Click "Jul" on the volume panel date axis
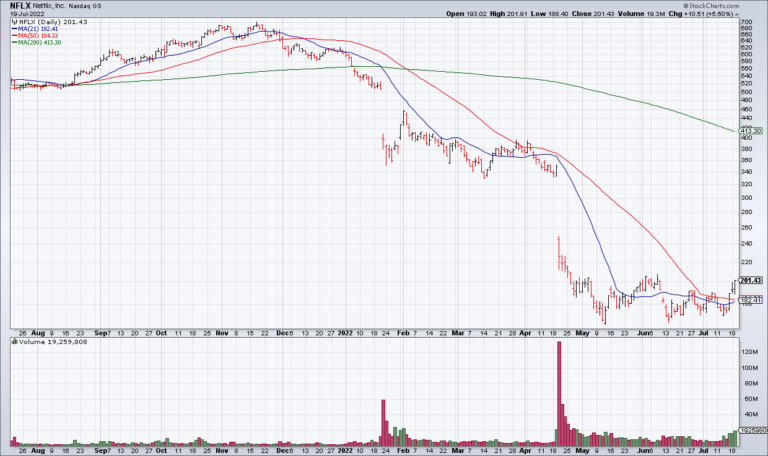This screenshot has height=456, width=768. 703,450
